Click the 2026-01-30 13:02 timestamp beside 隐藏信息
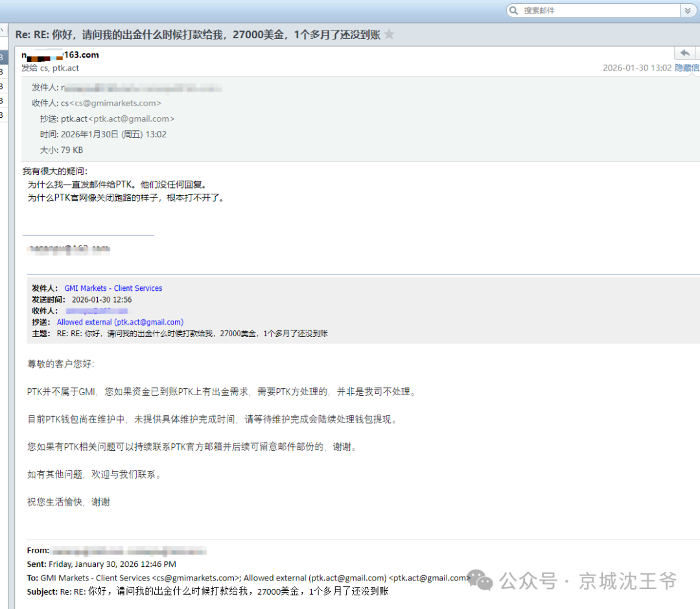 click(x=636, y=68)
